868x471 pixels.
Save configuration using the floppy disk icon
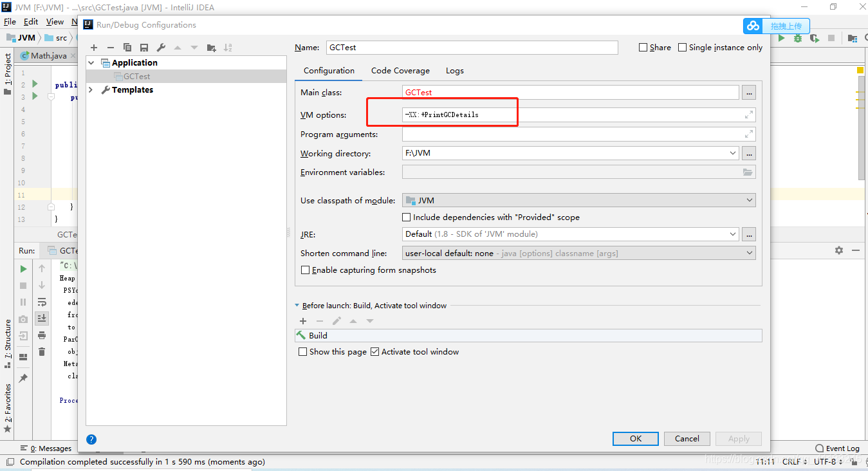click(144, 48)
